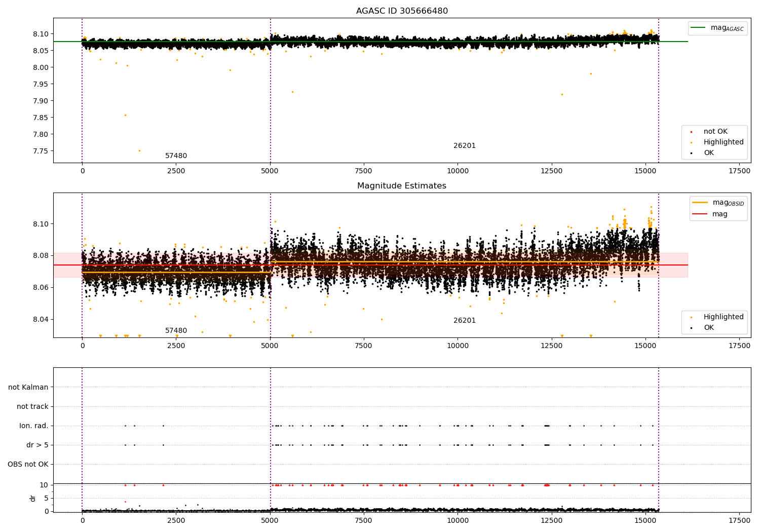
Task: Click "OK" legend entry in Magnitude Estimates plot
Action: [x=703, y=328]
